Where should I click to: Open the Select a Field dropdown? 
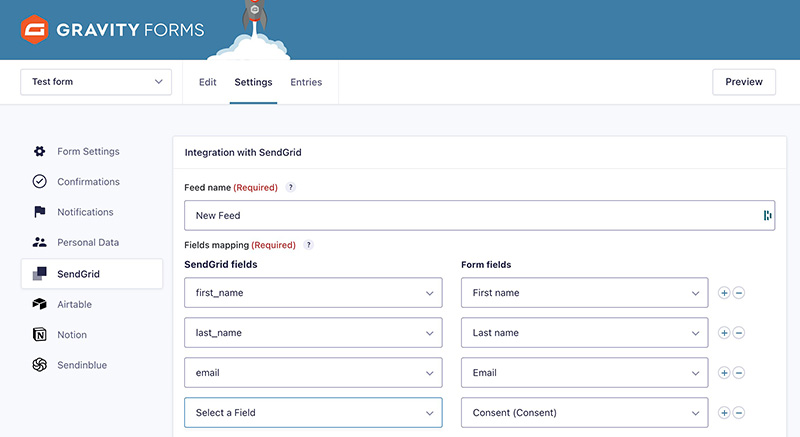pos(313,413)
